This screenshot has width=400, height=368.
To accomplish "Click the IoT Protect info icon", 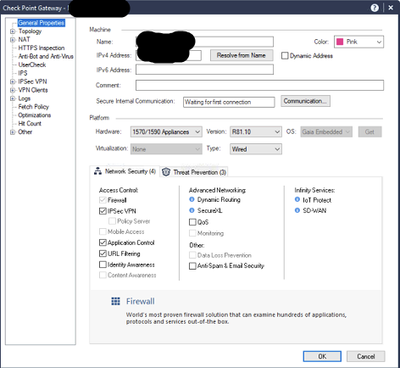I will point(297,200).
